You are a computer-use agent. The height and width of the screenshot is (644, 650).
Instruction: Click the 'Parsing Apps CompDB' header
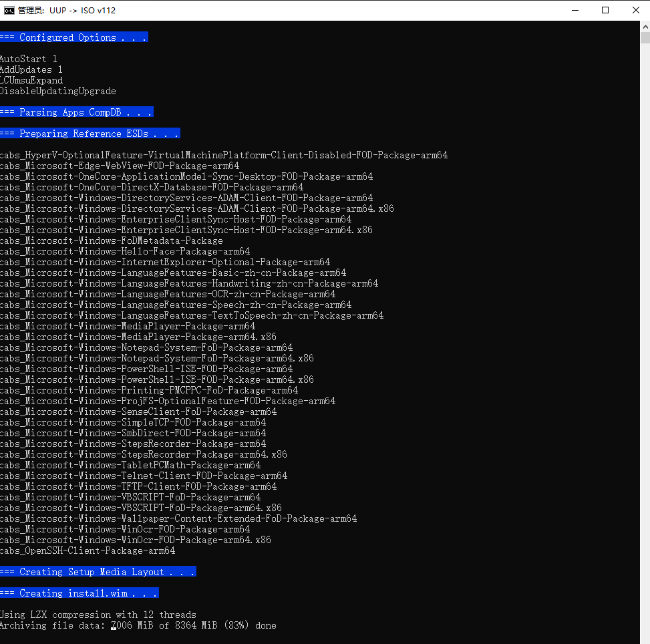tap(76, 112)
